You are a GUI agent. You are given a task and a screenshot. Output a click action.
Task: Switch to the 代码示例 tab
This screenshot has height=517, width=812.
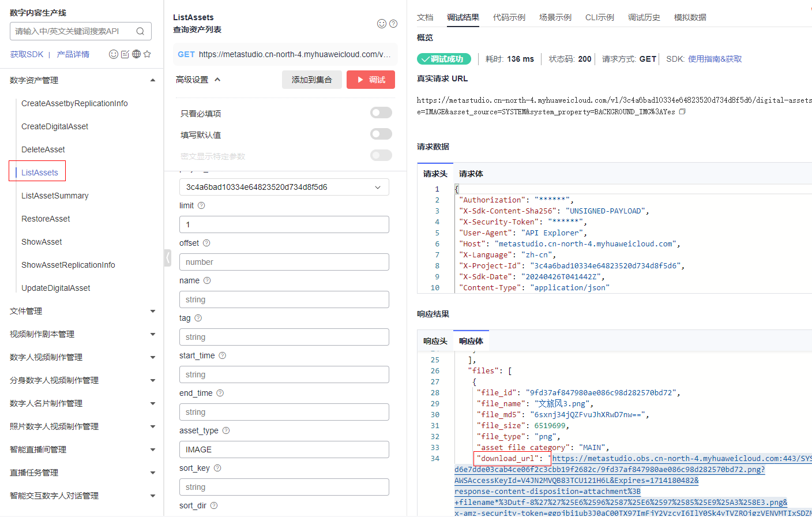[x=509, y=17]
